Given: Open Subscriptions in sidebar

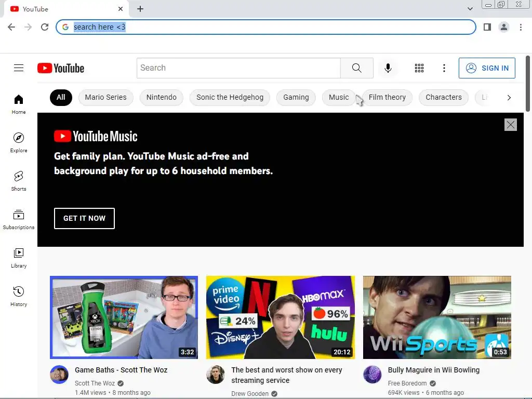Looking at the screenshot, I should (x=19, y=220).
